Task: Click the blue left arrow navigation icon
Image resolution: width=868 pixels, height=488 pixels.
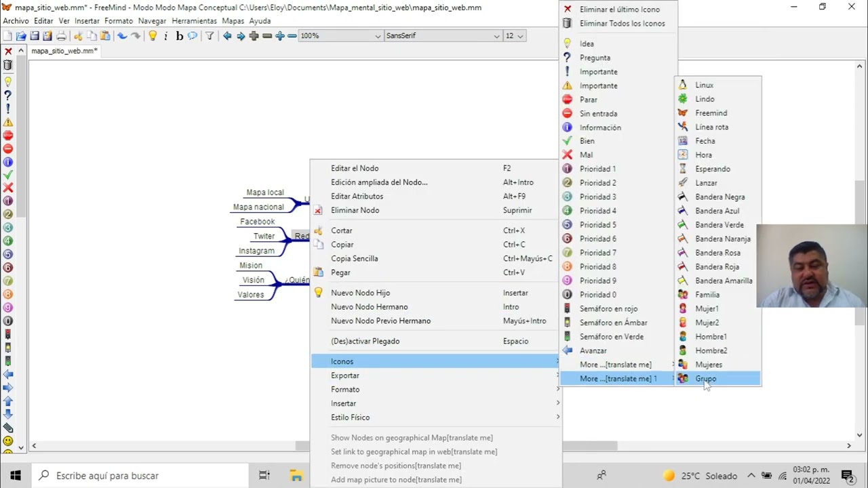Action: click(227, 36)
